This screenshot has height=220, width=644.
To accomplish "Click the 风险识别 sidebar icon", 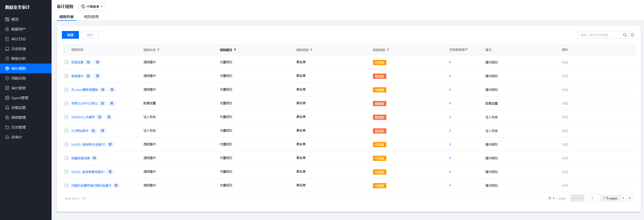I will [x=7, y=78].
